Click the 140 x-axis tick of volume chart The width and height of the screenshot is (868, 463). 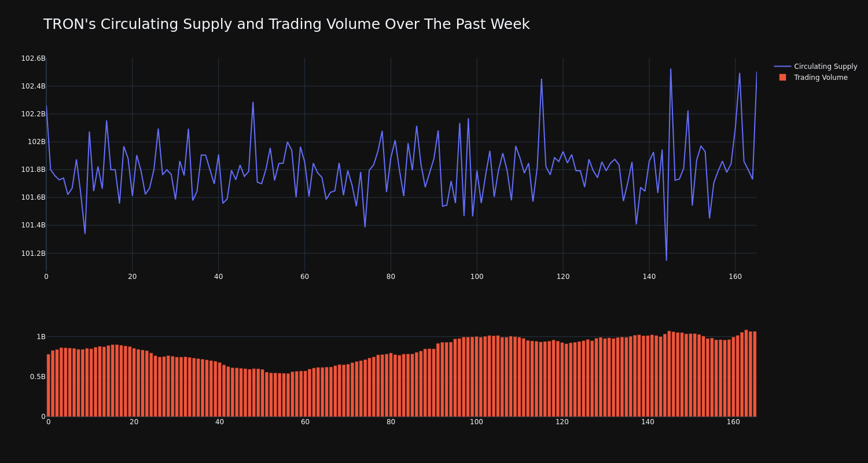click(x=648, y=422)
